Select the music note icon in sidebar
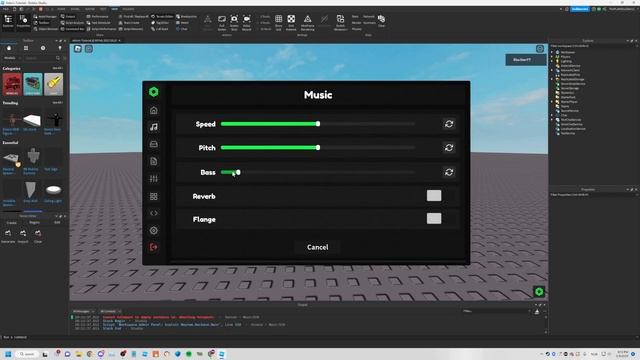Viewport: 640px width, 360px height. pyautogui.click(x=153, y=127)
